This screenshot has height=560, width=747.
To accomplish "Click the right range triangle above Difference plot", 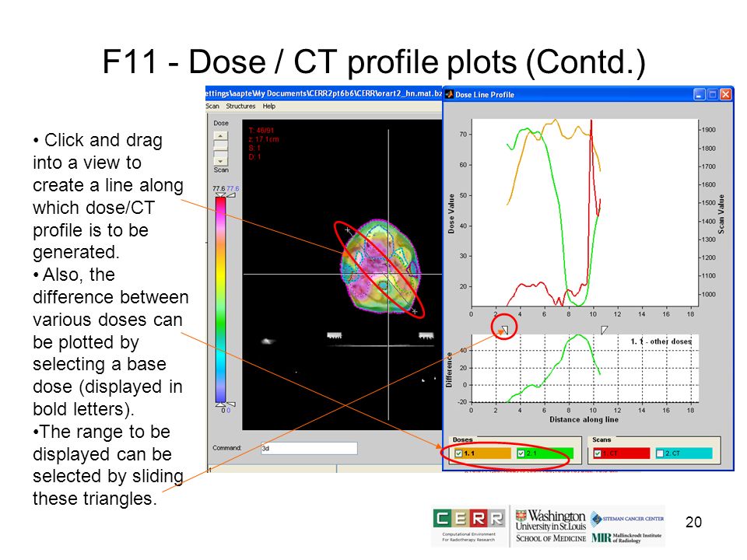I will [x=604, y=330].
